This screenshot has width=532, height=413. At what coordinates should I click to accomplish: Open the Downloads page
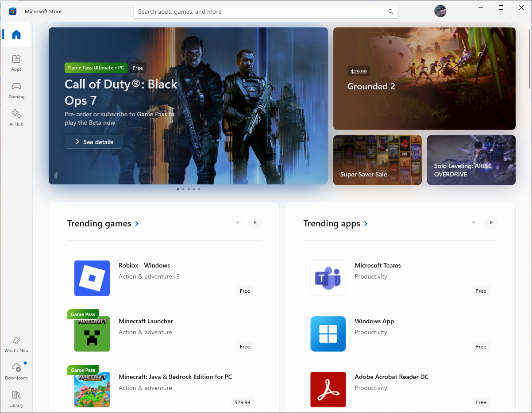pyautogui.click(x=16, y=371)
